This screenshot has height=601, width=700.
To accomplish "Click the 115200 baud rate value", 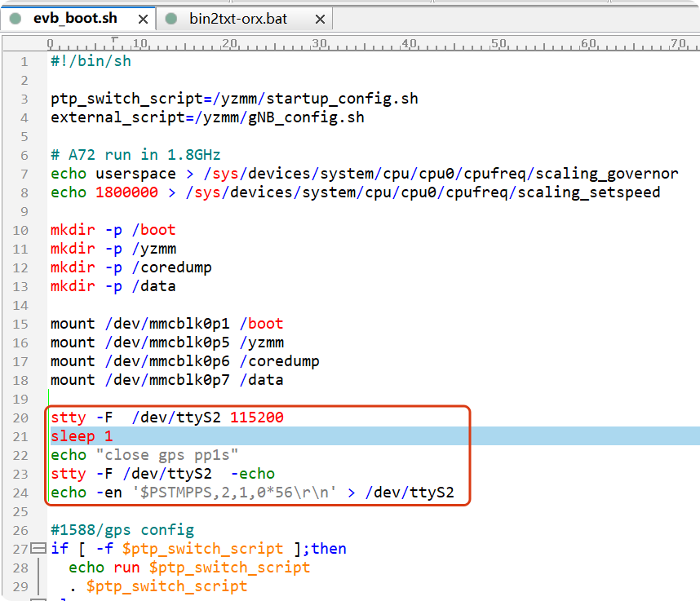I will [256, 418].
